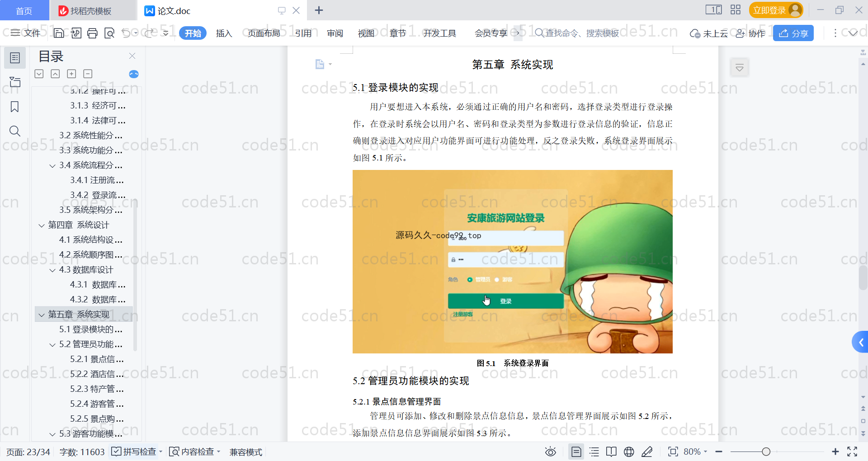Collapse the 第四章 系统设计 outline node

pyautogui.click(x=42, y=226)
